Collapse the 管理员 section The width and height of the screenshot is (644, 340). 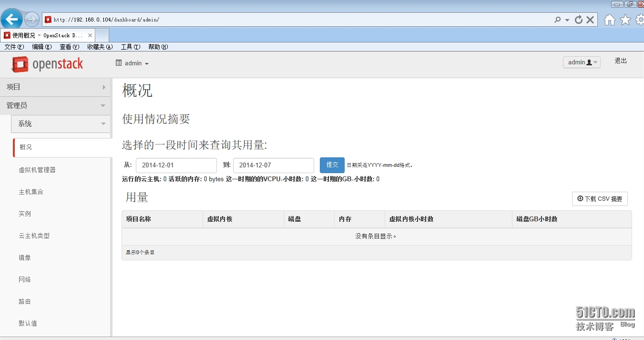pos(55,105)
